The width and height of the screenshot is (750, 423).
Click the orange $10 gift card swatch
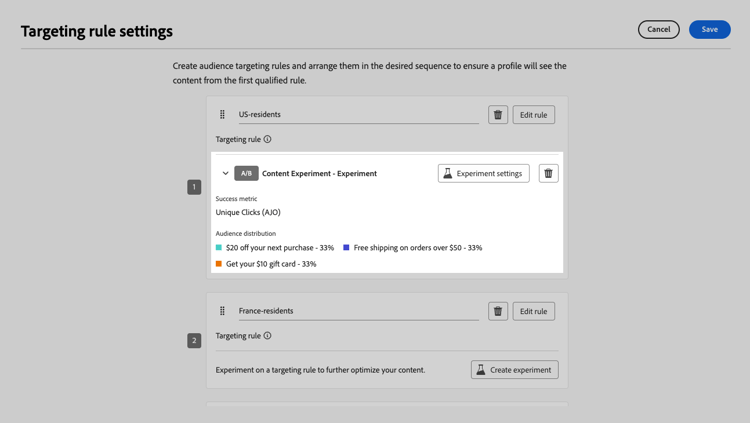219,264
